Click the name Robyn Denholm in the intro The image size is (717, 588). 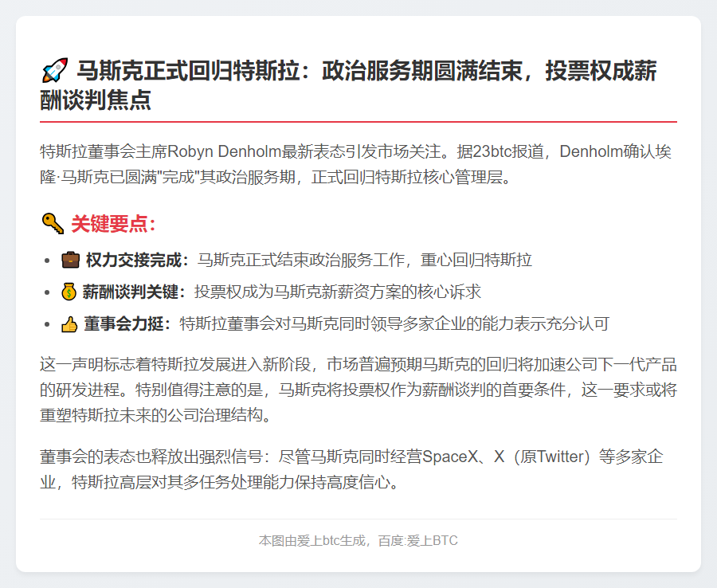click(x=224, y=151)
